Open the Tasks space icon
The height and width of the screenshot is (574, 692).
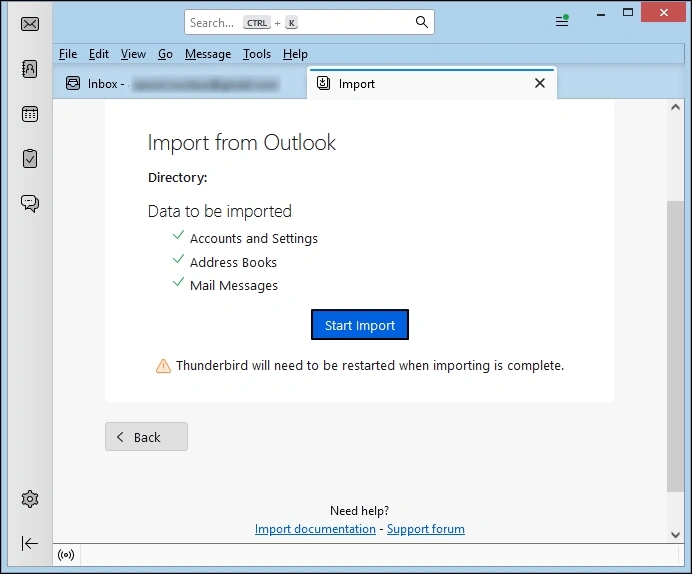tap(30, 158)
